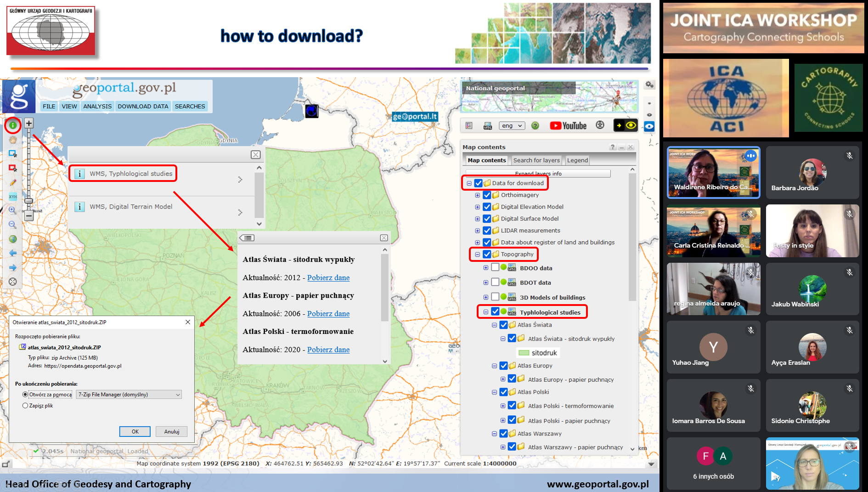Screen dimensions: 868x492
Task: Open the WMS services icon
Action: click(488, 126)
